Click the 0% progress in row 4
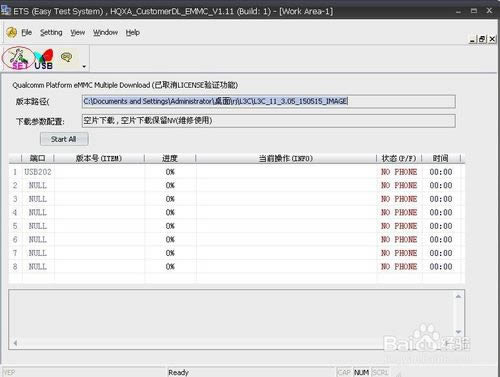This screenshot has width=500, height=377. (x=170, y=212)
